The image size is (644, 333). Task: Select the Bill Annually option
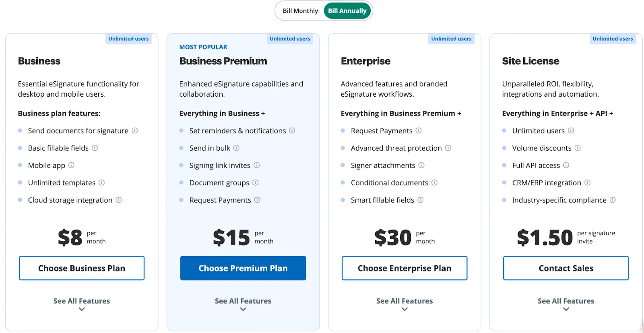(347, 10)
